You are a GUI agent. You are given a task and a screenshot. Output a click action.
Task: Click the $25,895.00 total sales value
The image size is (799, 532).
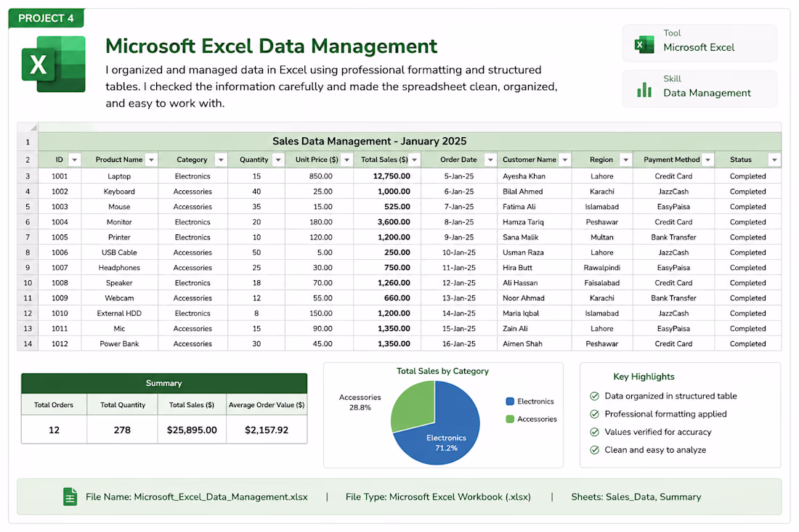tap(192, 430)
